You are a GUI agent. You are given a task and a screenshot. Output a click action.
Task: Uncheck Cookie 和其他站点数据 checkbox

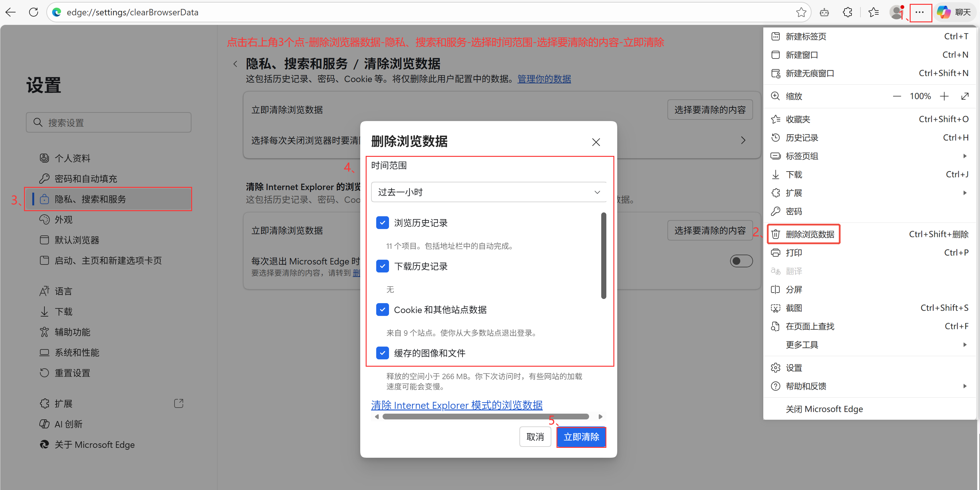coord(382,310)
